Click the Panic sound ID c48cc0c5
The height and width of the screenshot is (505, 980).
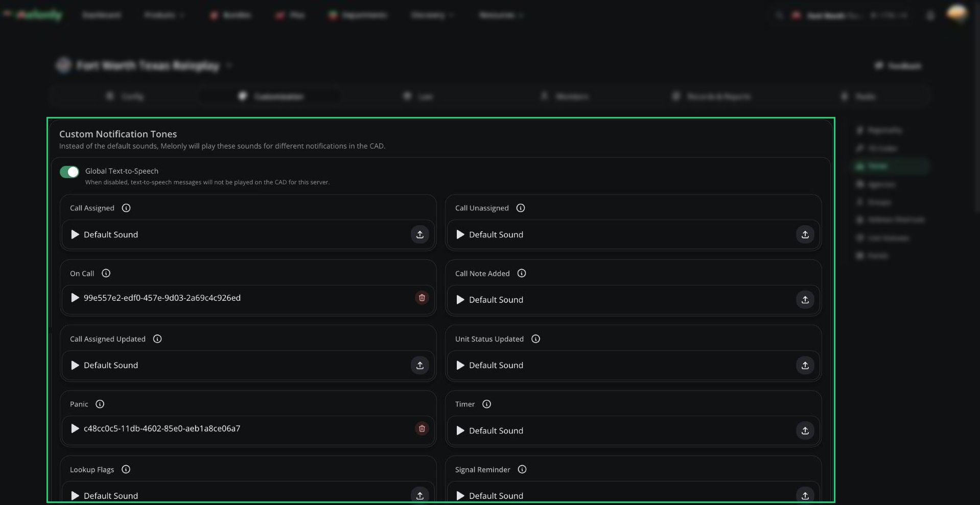coord(162,428)
